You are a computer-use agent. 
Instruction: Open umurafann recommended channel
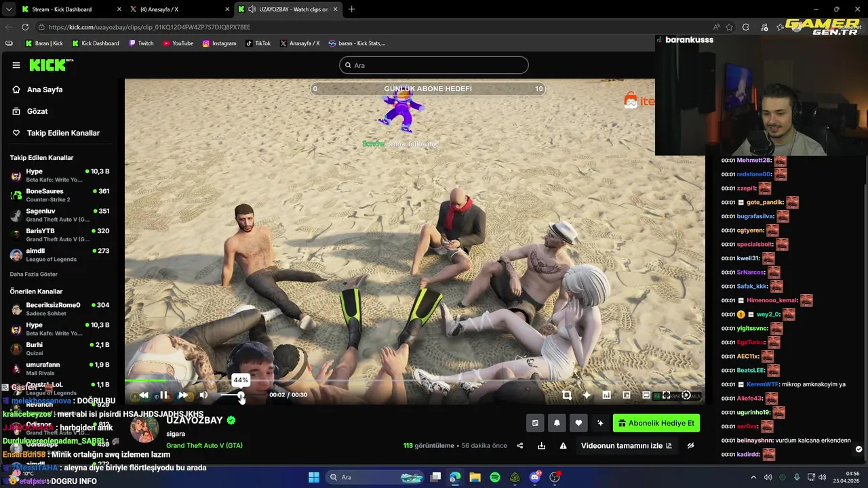click(59, 368)
